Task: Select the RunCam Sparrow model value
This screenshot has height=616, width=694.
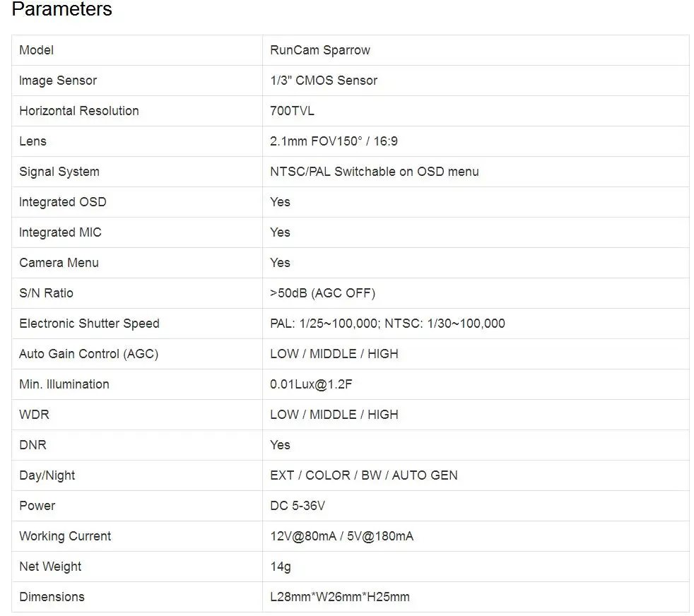Action: click(320, 50)
